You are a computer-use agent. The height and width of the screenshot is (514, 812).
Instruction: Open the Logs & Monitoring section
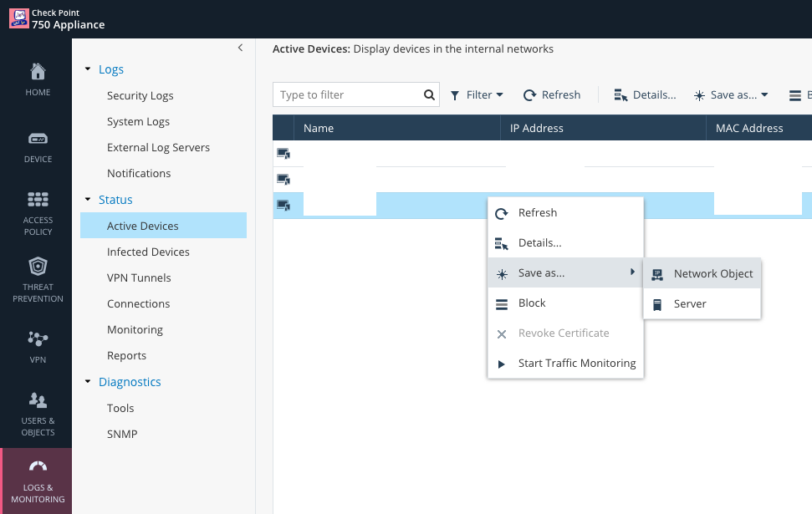click(x=38, y=481)
